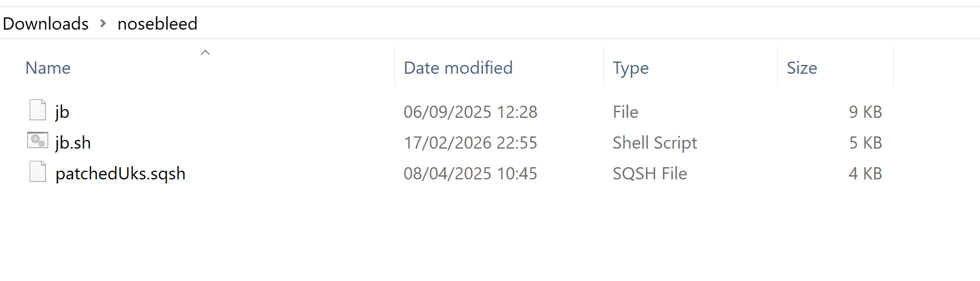Click nosebleed folder in address path
The width and height of the screenshot is (980, 281).
point(157,23)
